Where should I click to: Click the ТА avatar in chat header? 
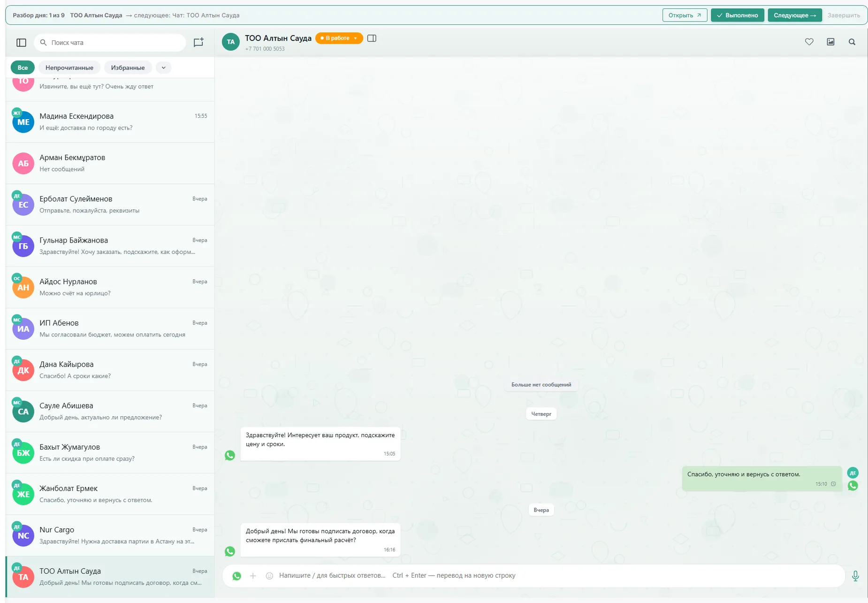tap(230, 42)
